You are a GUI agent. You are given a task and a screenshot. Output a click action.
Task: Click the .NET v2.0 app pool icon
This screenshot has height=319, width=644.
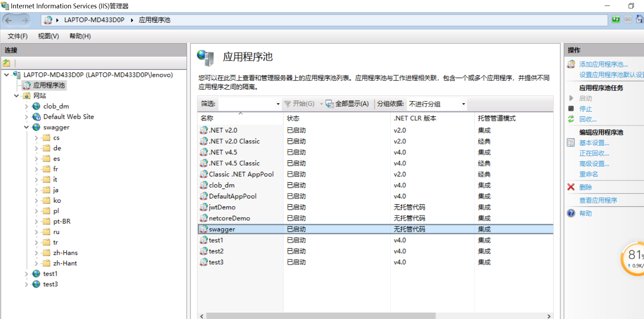tap(204, 130)
